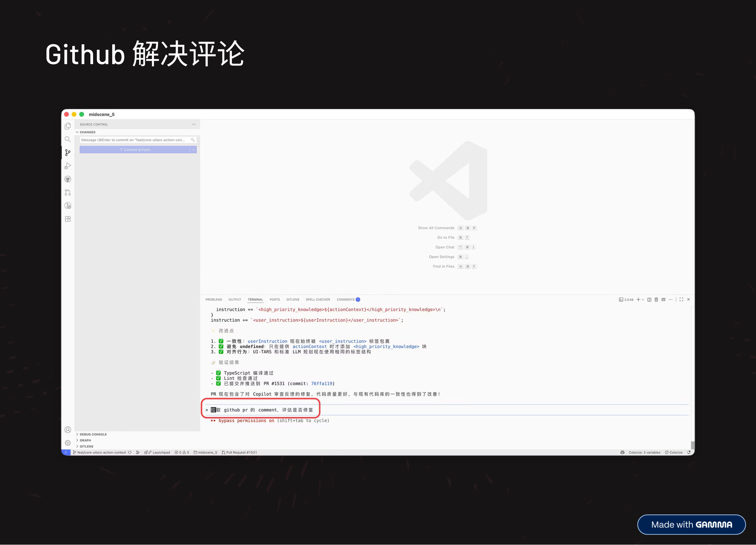Click Pull Request #1531 in status bar
The height and width of the screenshot is (545, 756).
(239, 453)
